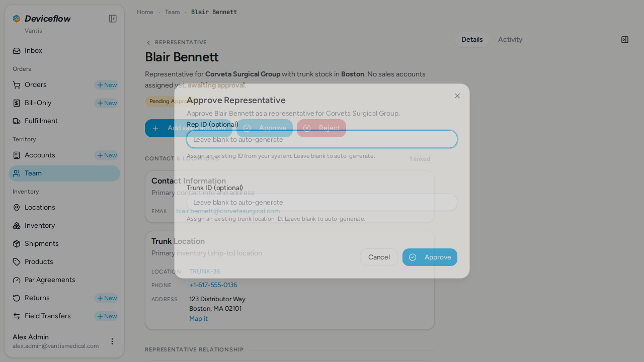This screenshot has height=362, width=644.
Task: Confirm with the dialog's Approve button
Action: (430, 257)
